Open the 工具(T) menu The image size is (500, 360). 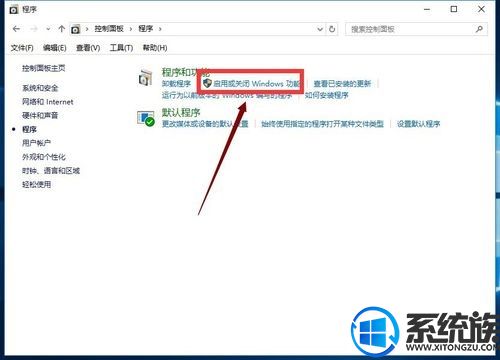pyautogui.click(x=121, y=48)
